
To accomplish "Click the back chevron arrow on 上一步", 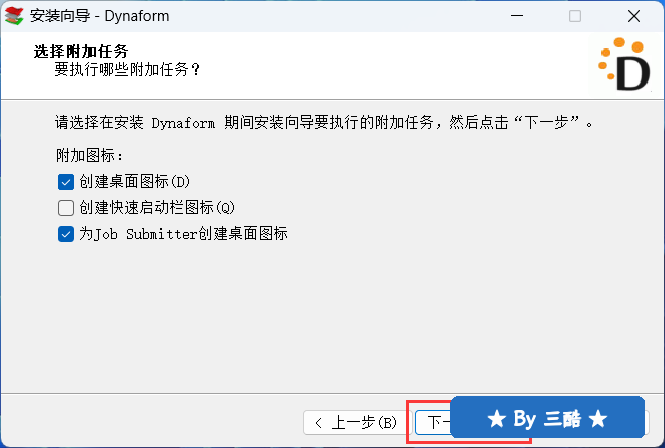I will click(x=319, y=423).
